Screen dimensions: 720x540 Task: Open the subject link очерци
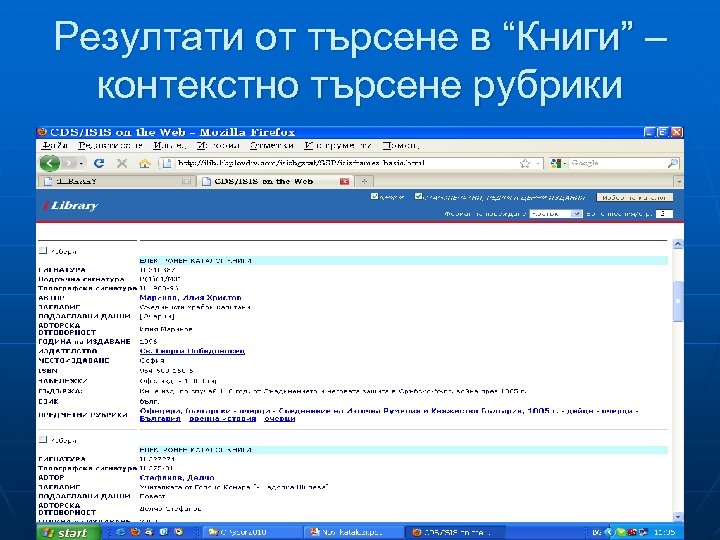pyautogui.click(x=280, y=419)
